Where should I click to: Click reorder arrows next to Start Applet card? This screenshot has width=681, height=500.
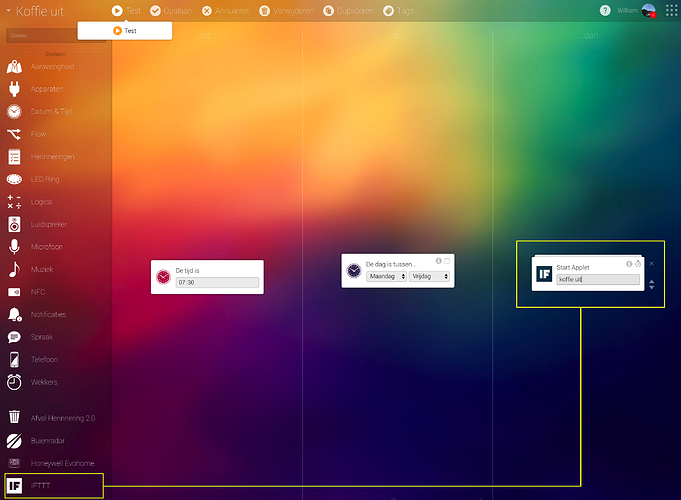[x=651, y=285]
